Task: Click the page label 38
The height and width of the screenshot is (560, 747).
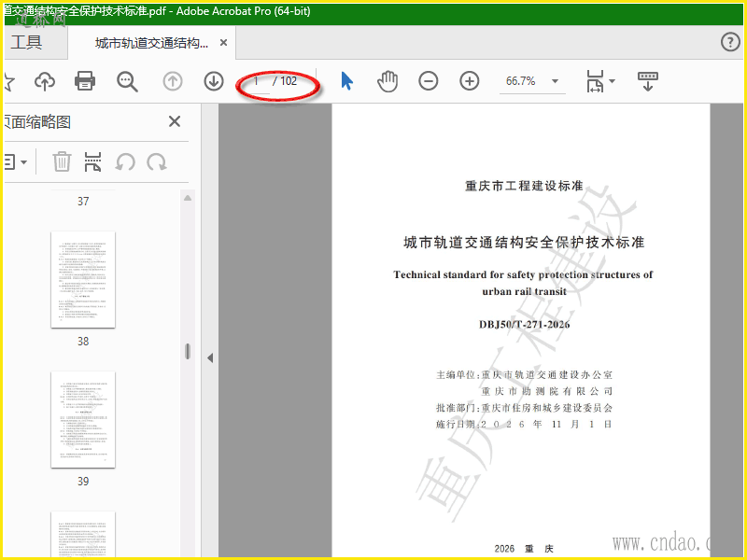Action: tap(83, 342)
